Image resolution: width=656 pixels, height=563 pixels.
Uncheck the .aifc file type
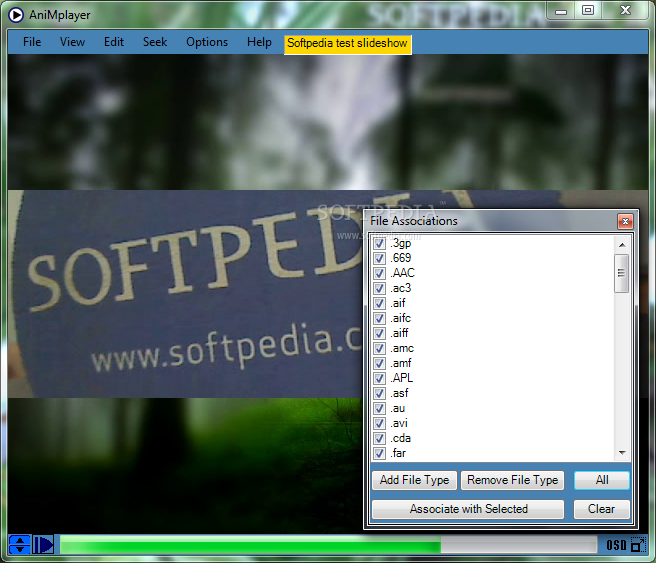click(379, 319)
